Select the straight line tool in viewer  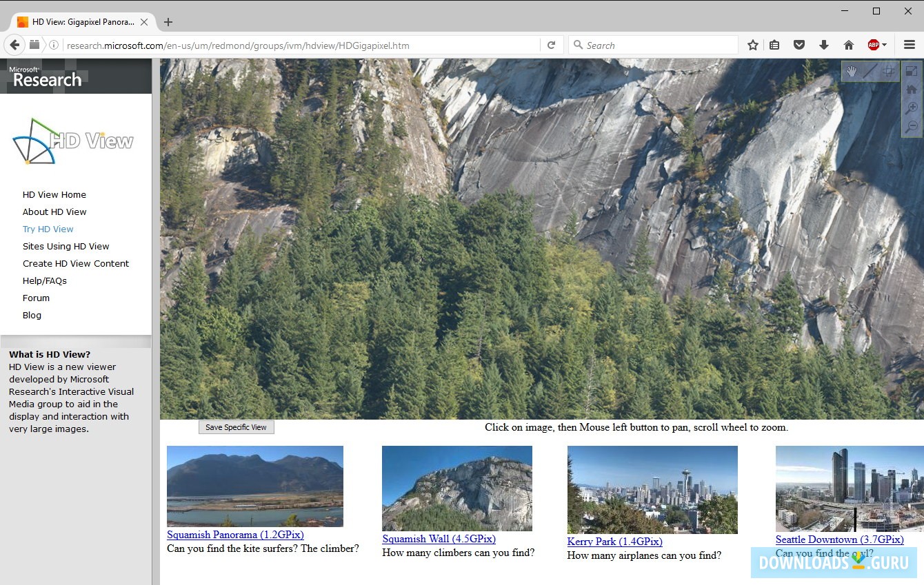870,71
